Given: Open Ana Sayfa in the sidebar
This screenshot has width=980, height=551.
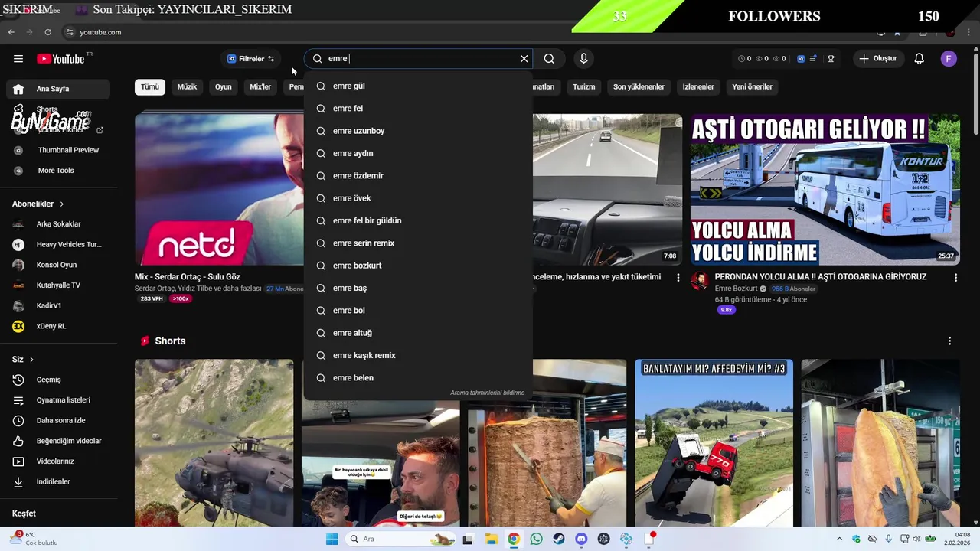Looking at the screenshot, I should [58, 89].
